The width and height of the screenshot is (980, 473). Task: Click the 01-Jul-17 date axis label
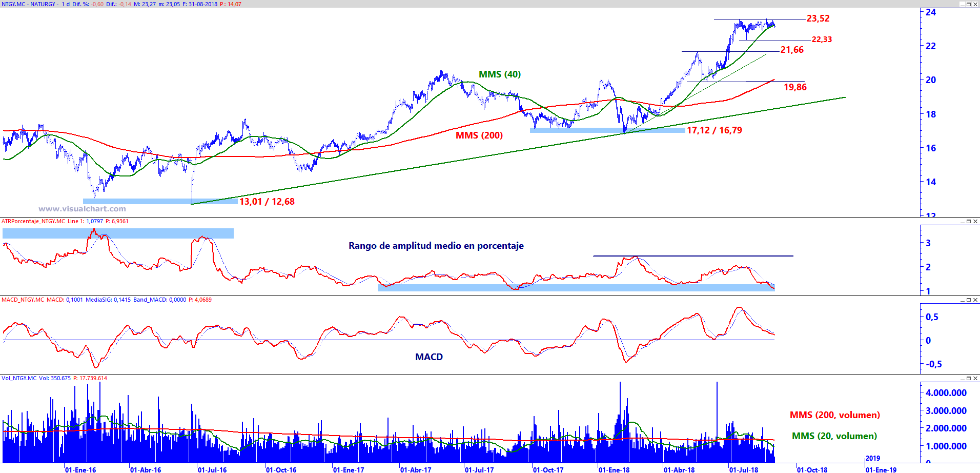point(479,469)
